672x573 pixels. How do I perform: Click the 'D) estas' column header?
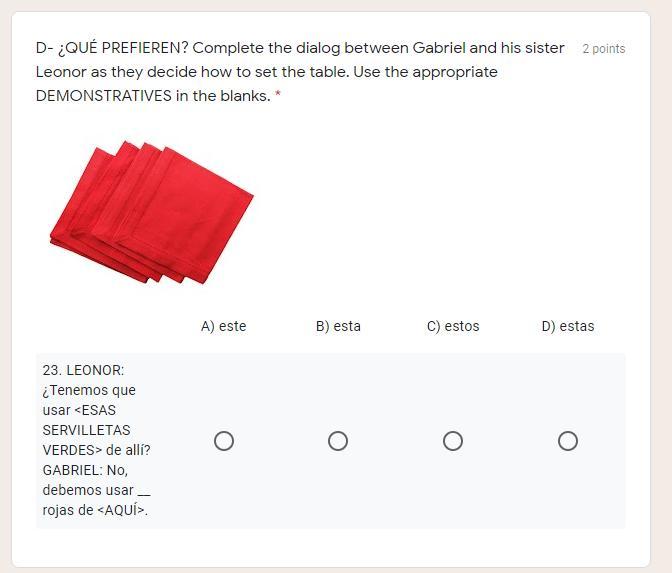tap(568, 326)
